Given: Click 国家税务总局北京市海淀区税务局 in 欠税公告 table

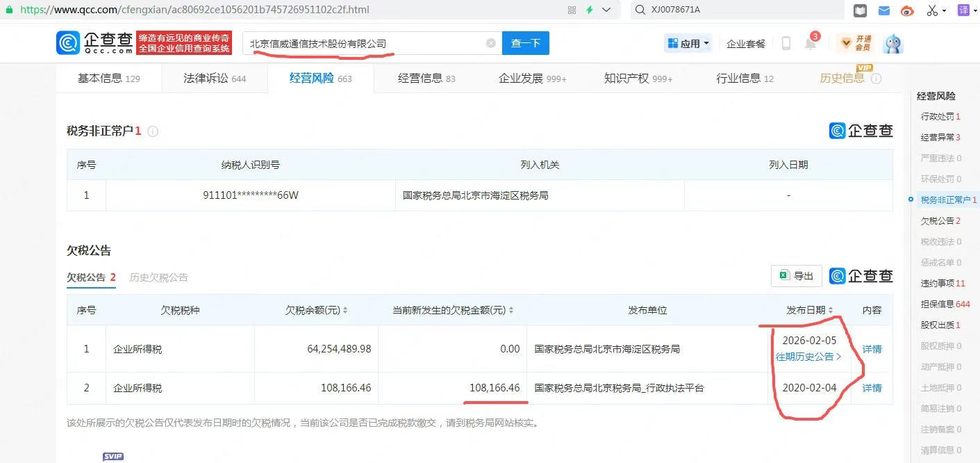Looking at the screenshot, I should 607,349.
